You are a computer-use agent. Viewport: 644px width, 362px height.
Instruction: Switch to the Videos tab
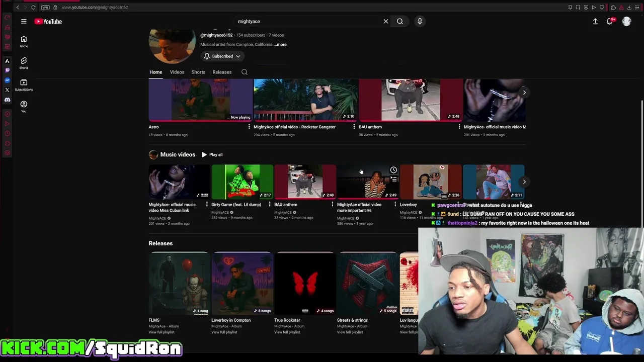click(177, 72)
